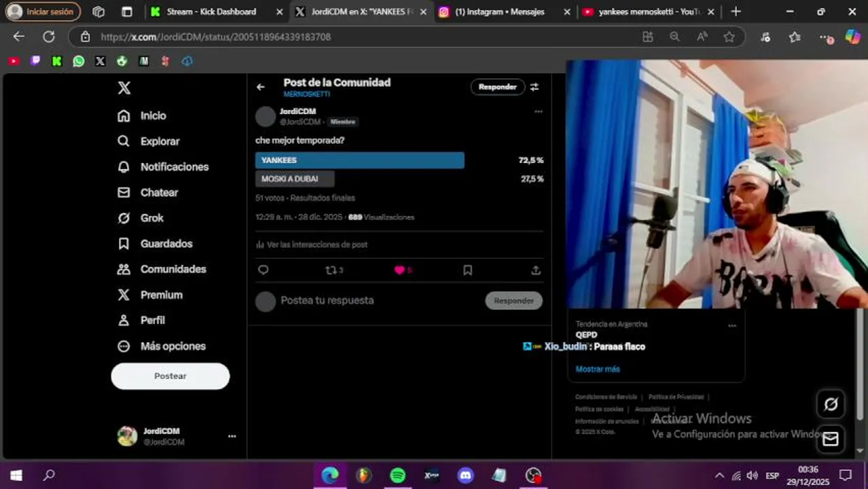868x489 pixels.
Task: Toggle the pink heart like icon
Action: point(399,270)
